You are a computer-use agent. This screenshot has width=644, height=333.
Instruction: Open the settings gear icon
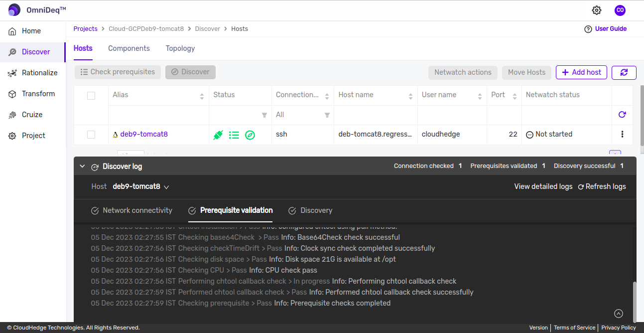pos(597,10)
